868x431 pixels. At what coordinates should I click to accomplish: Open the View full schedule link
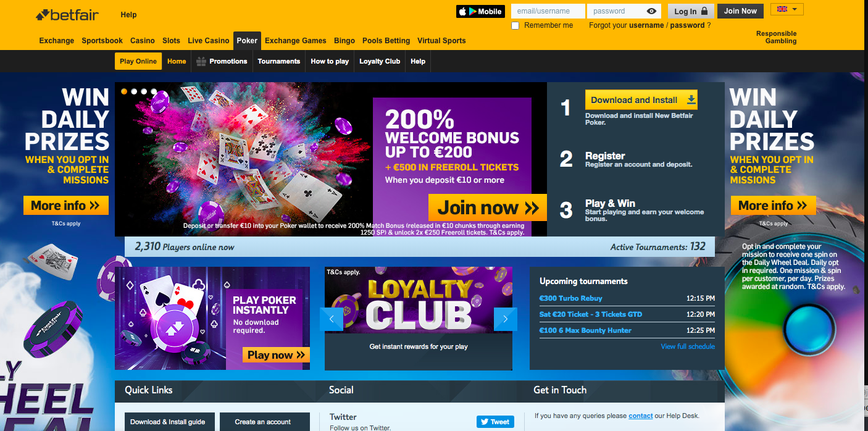point(688,346)
